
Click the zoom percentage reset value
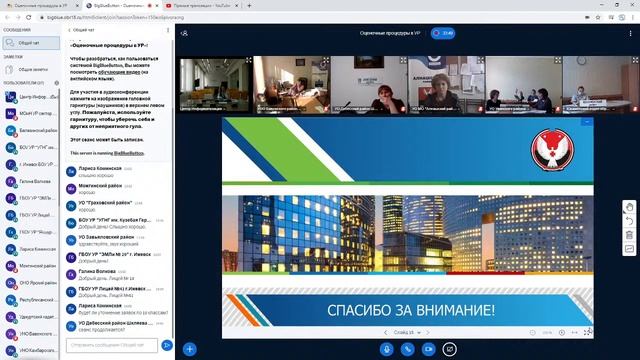pyautogui.click(x=547, y=333)
